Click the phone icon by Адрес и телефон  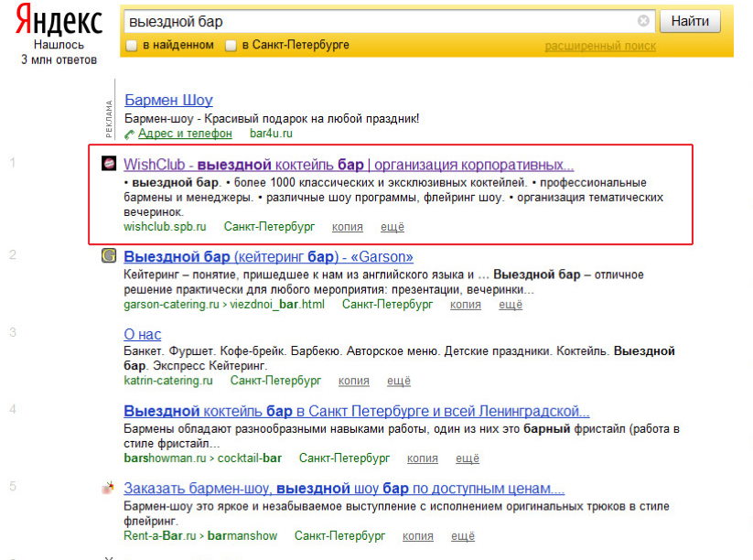130,134
